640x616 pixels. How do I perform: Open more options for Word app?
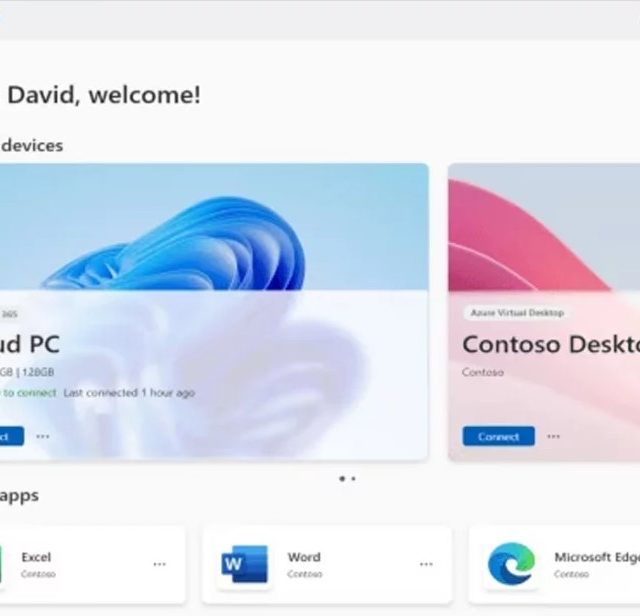tap(426, 564)
